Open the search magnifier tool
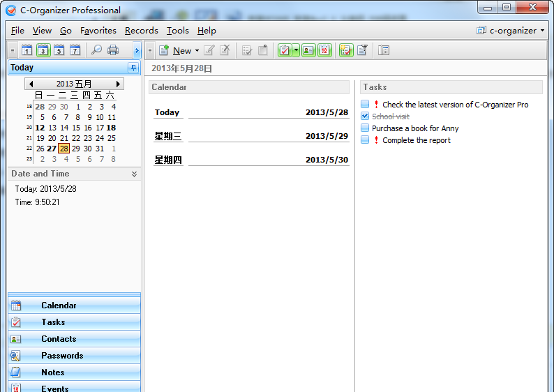Screen dimensions: 554x392 [96, 50]
